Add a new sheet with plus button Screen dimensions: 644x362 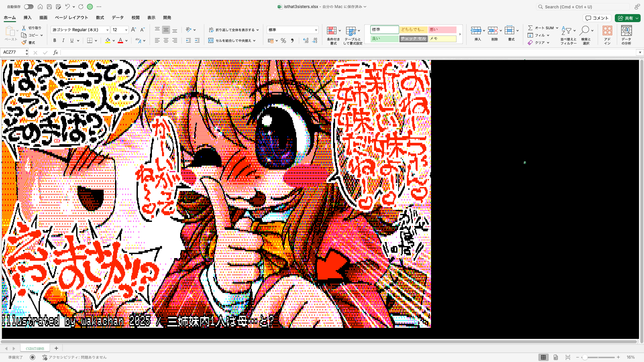(x=56, y=348)
